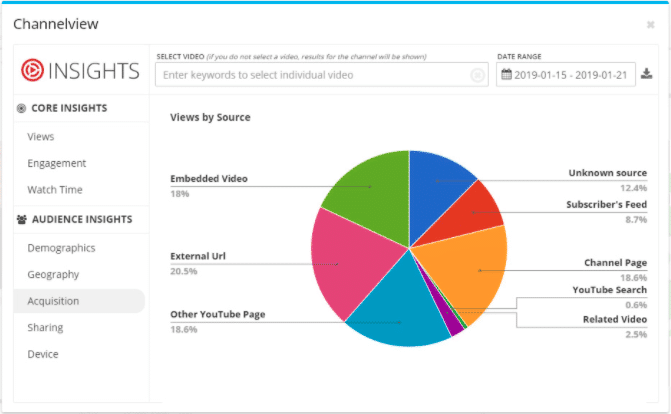This screenshot has width=671, height=414.
Task: Click the 20.5% External Url value
Action: 184,271
